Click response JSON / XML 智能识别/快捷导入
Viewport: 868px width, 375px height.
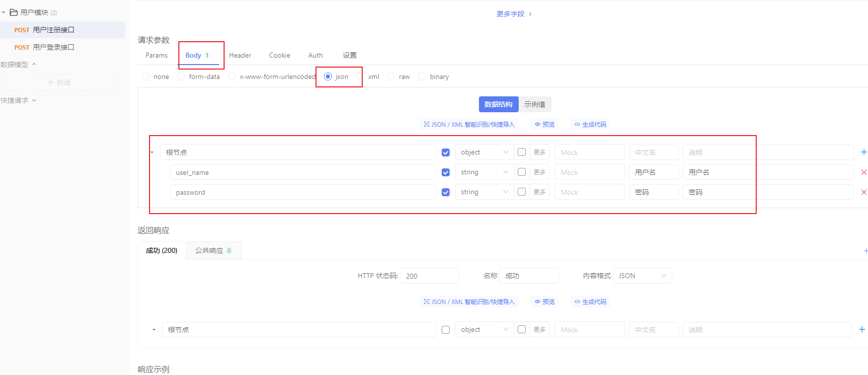coord(470,301)
